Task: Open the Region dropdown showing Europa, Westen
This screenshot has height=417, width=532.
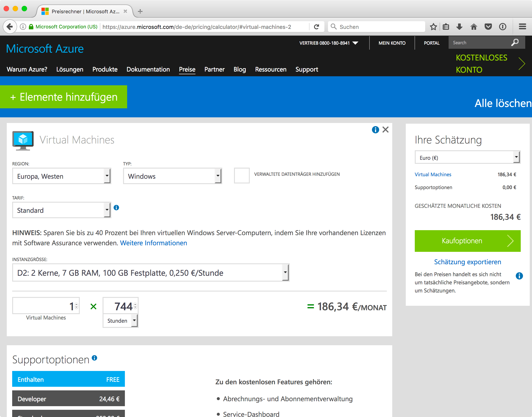Action: [x=62, y=176]
